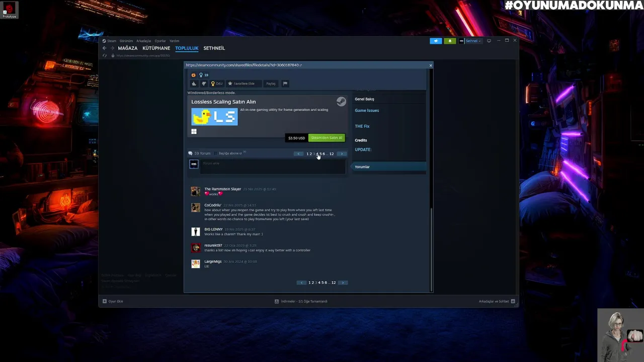Go to next page, bottom pagination arrow

pos(343,283)
